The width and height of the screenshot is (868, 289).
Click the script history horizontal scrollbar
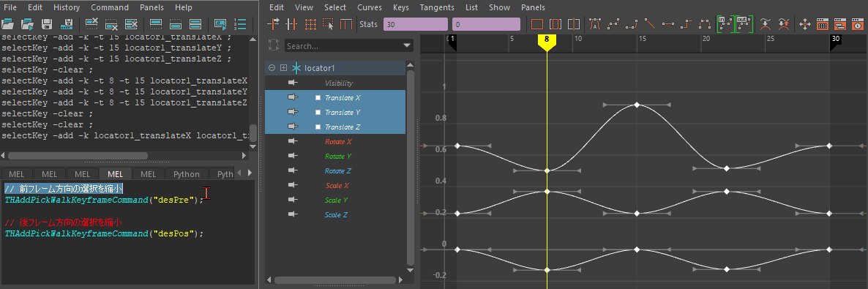pos(78,156)
